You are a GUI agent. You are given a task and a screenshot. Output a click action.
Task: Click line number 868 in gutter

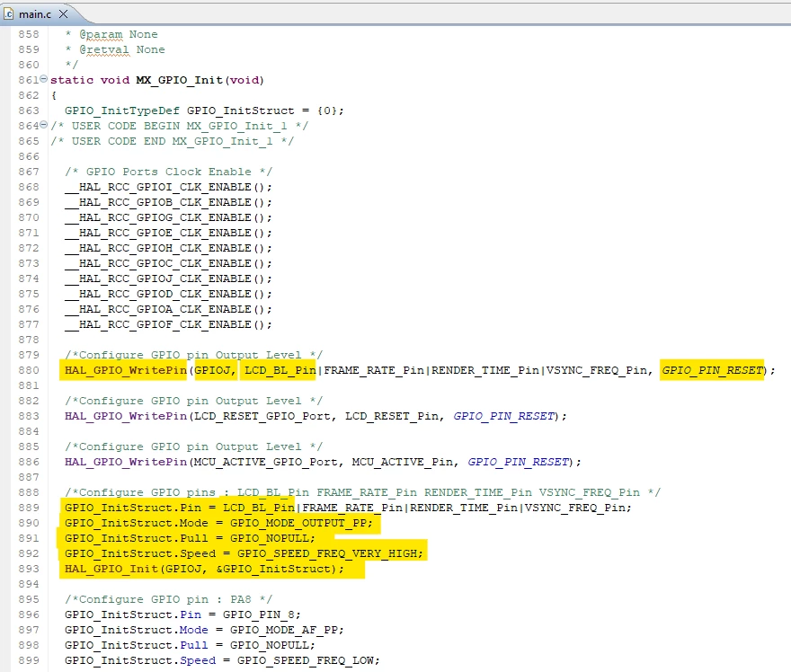29,187
